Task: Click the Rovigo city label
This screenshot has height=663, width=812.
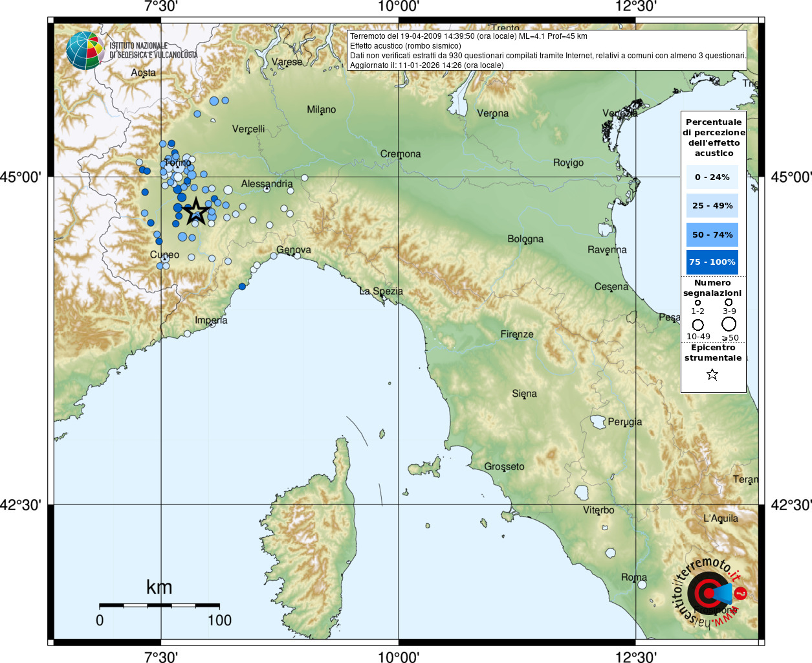Action: click(x=568, y=163)
